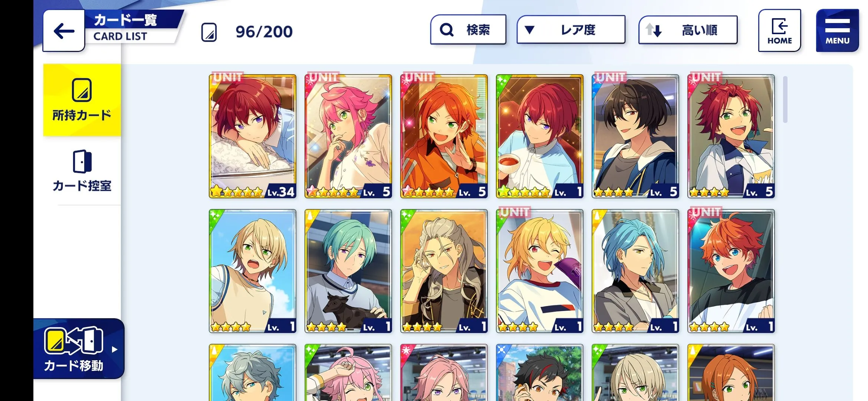Click the back arrow button

click(x=64, y=31)
